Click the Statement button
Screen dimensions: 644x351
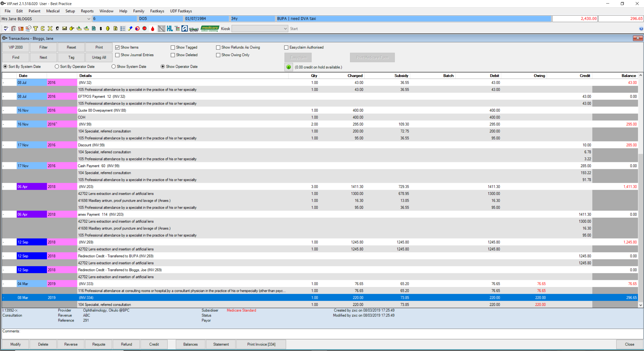point(221,344)
